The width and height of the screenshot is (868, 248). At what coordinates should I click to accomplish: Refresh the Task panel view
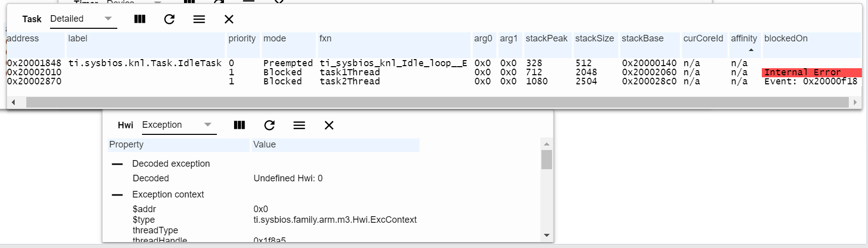tap(169, 19)
